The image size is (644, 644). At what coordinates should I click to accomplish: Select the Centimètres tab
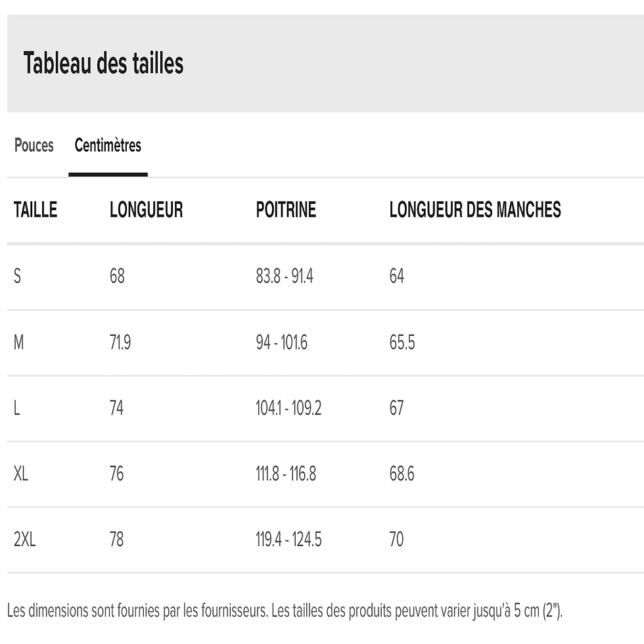[108, 145]
